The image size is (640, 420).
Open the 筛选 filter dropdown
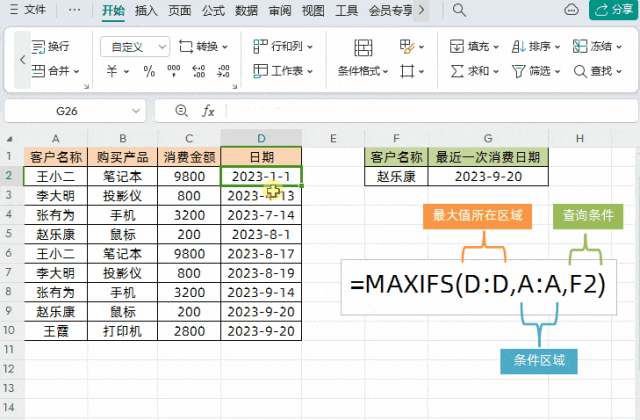[536, 71]
